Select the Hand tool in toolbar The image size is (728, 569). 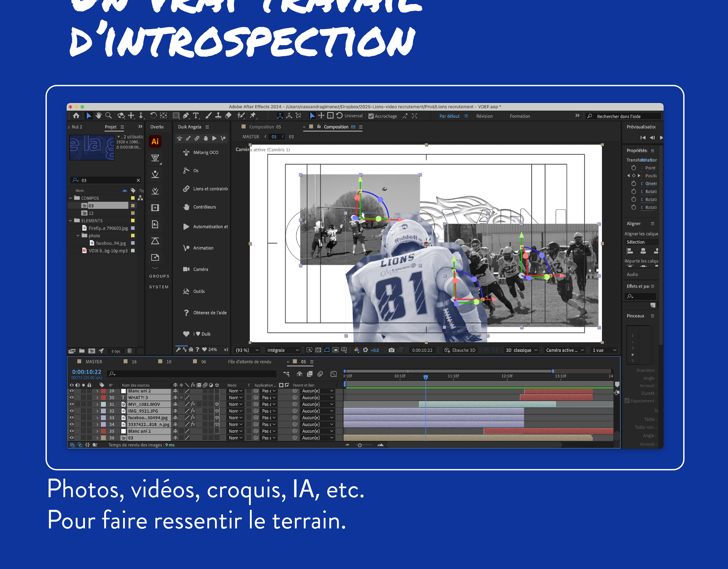98,116
